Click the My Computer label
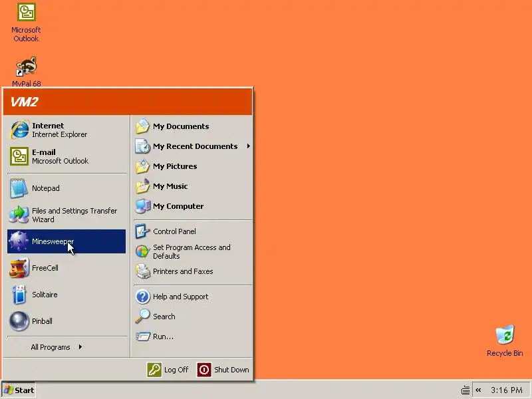This screenshot has height=399, width=532. click(178, 206)
